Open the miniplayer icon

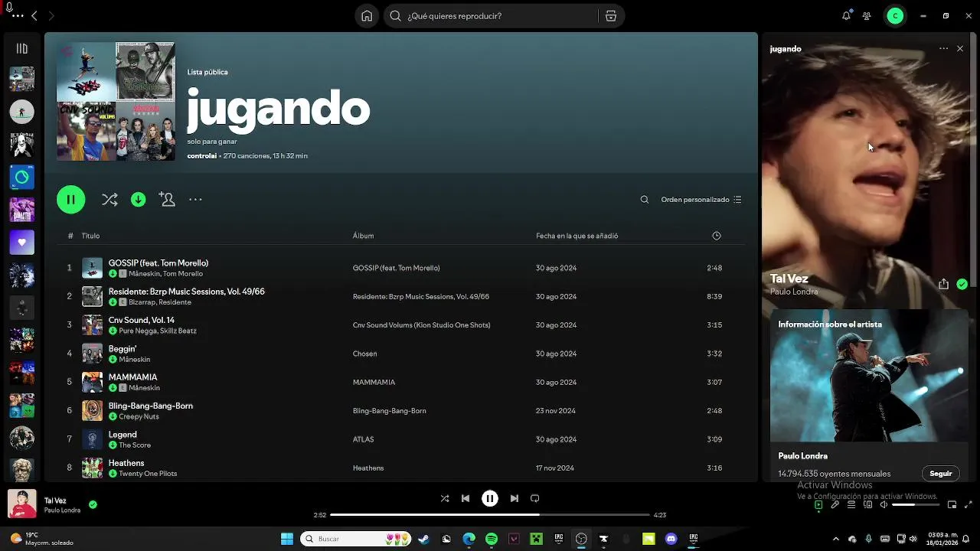[952, 504]
